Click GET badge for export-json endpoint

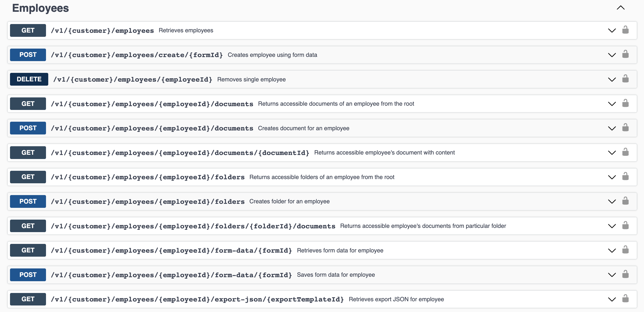(28, 299)
